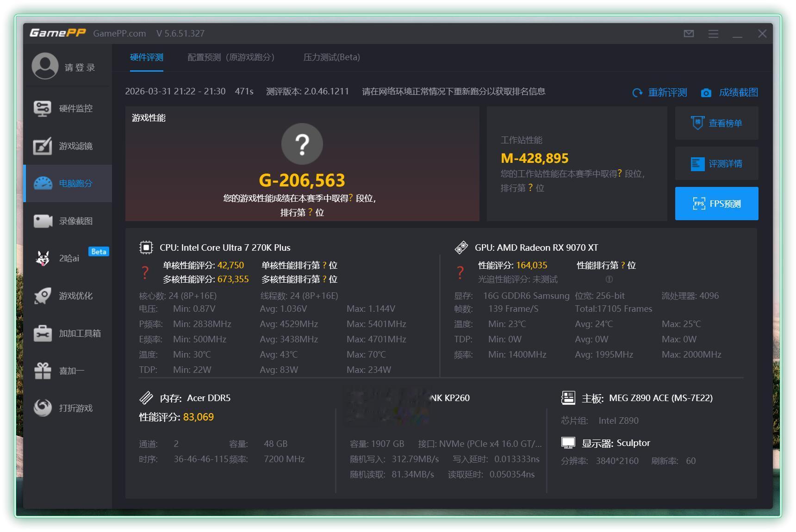This screenshot has height=532, width=796.
Task: Click the camera icon beside 成绩截图
Action: click(706, 93)
